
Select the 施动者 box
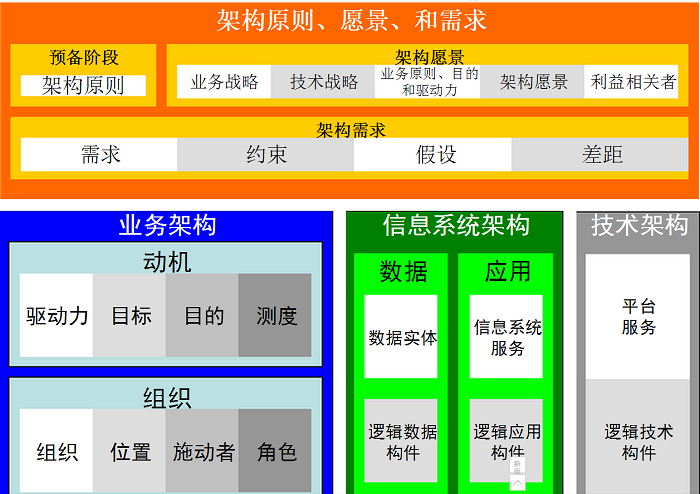click(x=203, y=451)
